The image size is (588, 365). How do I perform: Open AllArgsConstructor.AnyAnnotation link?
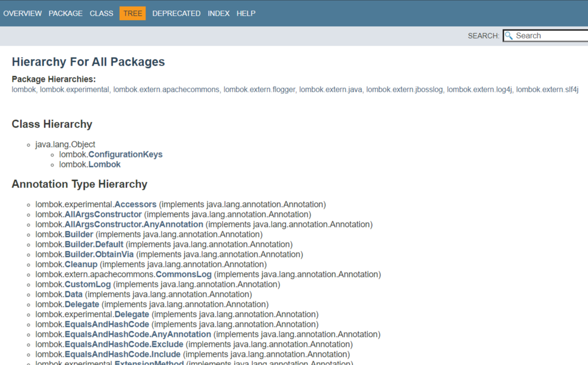pos(134,224)
